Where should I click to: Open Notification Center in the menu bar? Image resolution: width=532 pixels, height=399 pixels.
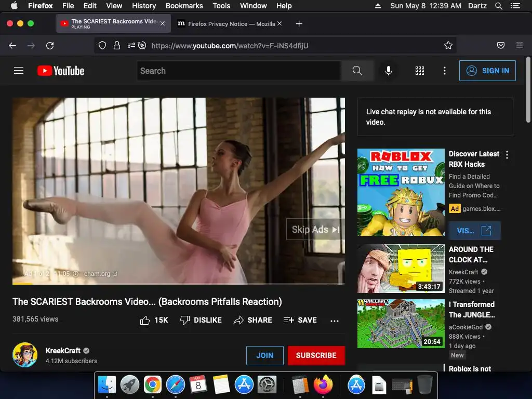[x=515, y=6]
